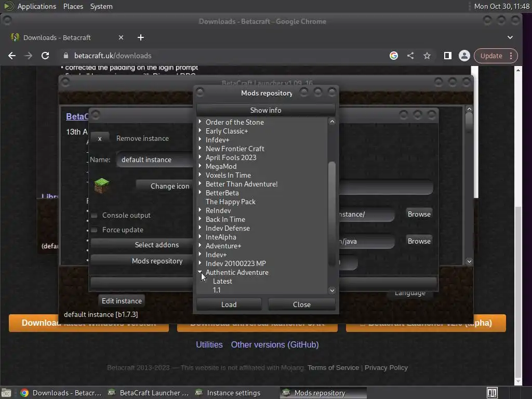Open Applications menu in top panel
This screenshot has height=399, width=532.
tap(37, 6)
